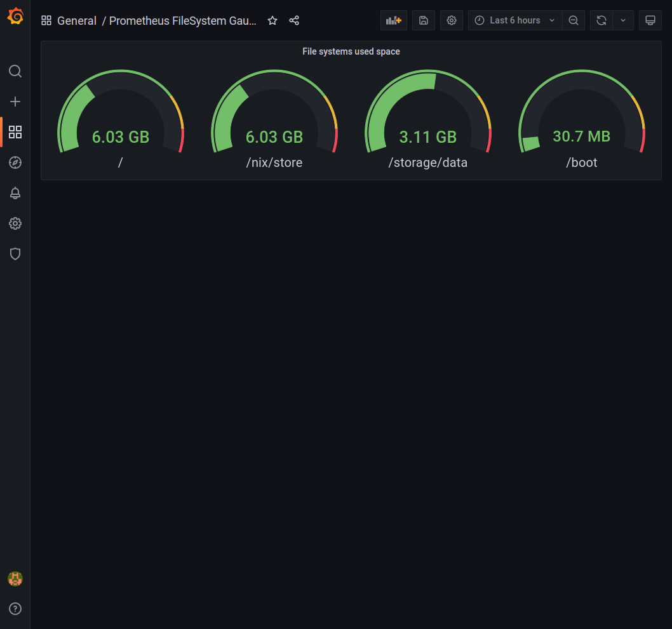Click the 30.7 MB value
672x629 pixels.
coord(582,136)
